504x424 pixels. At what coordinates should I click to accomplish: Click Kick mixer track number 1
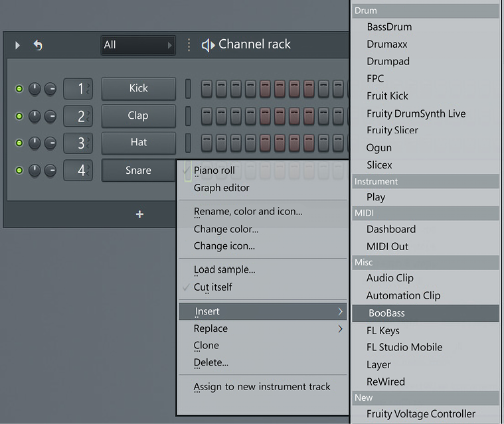pos(78,89)
